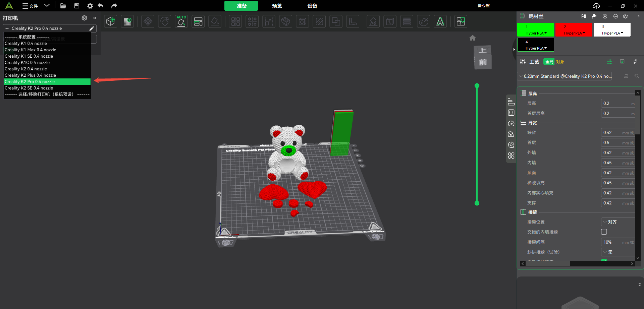The width and height of the screenshot is (644, 309).
Task: Select Creality K1 Max 0.4 nozzle from list
Action: [x=47, y=50]
